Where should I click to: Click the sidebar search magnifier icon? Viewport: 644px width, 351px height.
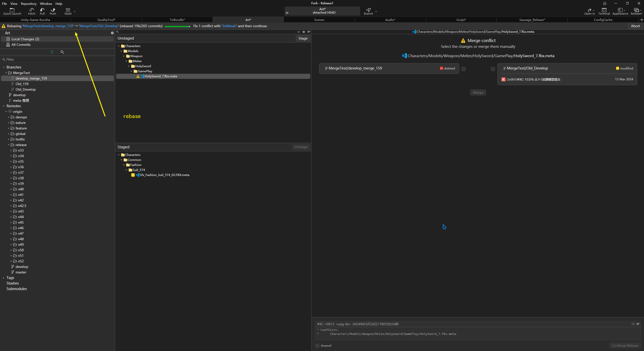click(62, 52)
